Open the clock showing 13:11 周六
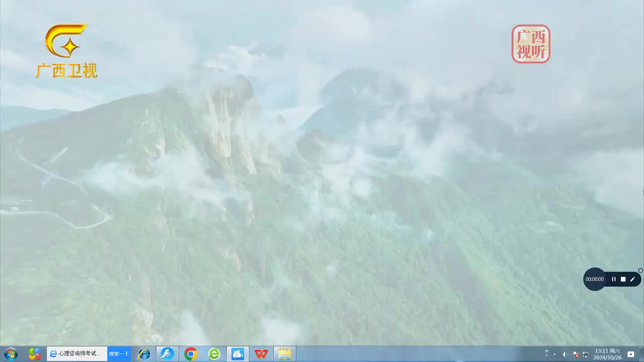644x362 pixels. pyautogui.click(x=607, y=354)
